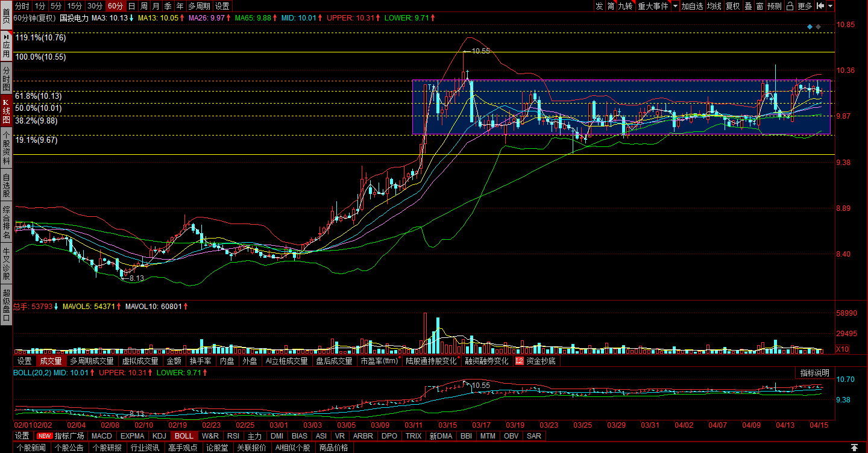Click the lock icon in the top toolbar
868x453 pixels.
pyautogui.click(x=790, y=6)
